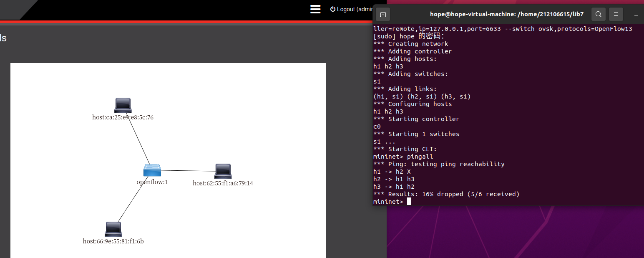
Task: Click the 'c0' controller name line
Action: point(377,126)
